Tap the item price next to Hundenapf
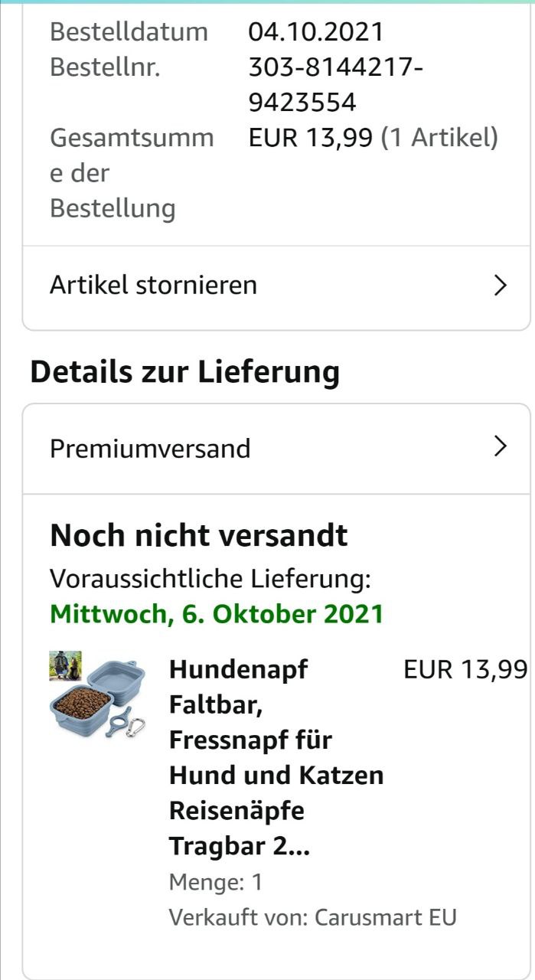This screenshot has height=980, width=535. [465, 669]
